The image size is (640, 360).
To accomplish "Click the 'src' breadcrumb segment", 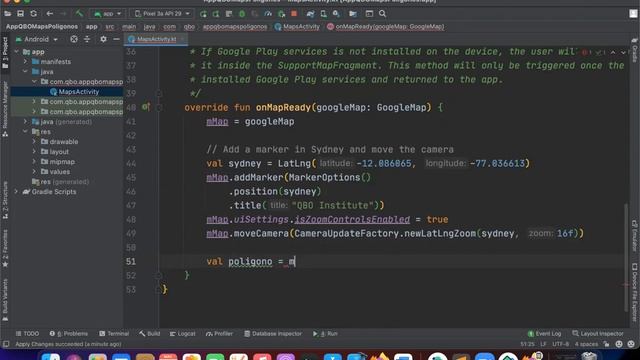I will tap(110, 27).
